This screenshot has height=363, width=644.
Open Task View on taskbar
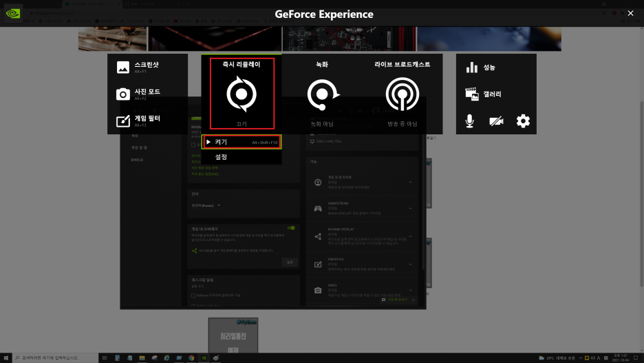click(x=105, y=357)
